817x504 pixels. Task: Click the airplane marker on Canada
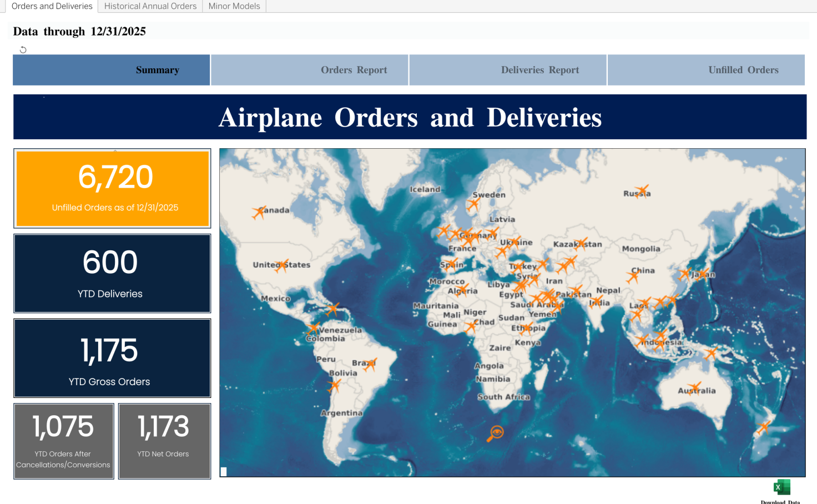(259, 212)
